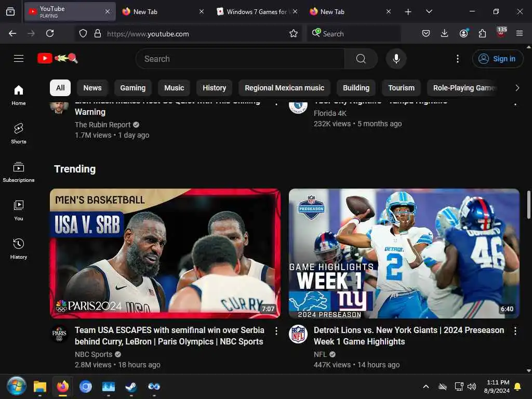
Task: Open more options for Florida 4K video
Action: 515,104
